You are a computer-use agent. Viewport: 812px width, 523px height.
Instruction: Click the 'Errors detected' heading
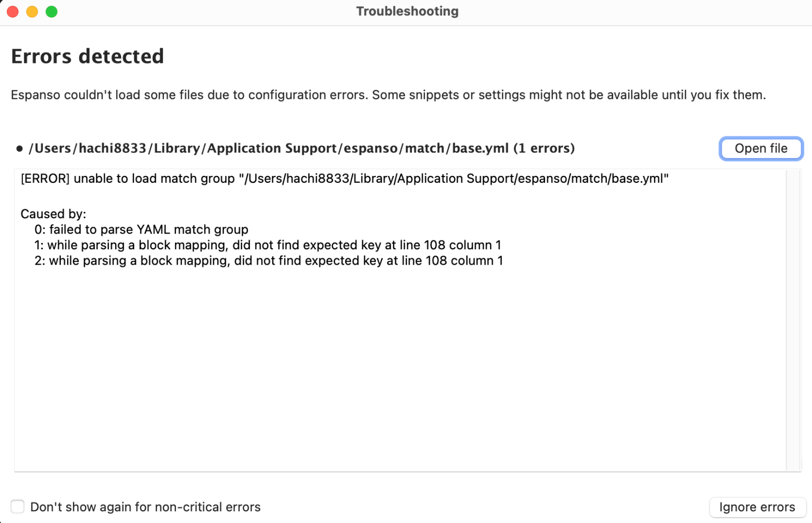coord(88,57)
